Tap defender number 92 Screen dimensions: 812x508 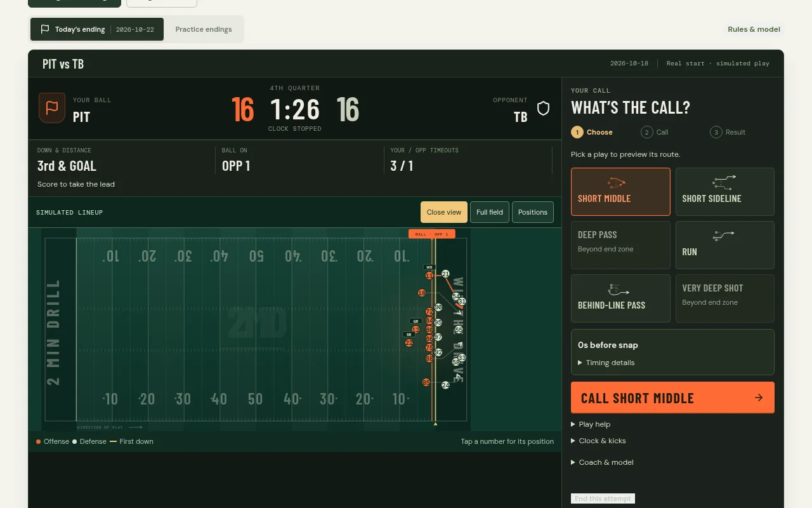[438, 352]
